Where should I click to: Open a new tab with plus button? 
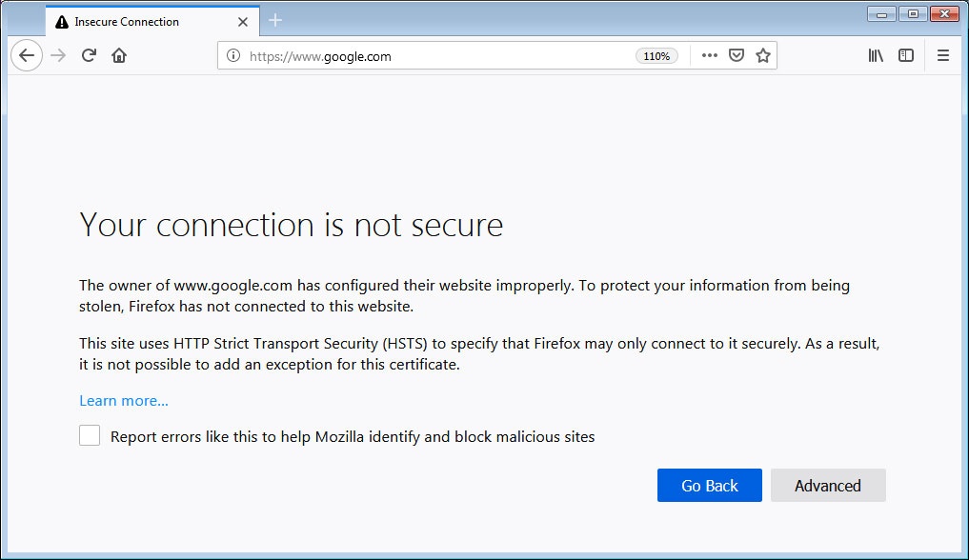[x=275, y=20]
